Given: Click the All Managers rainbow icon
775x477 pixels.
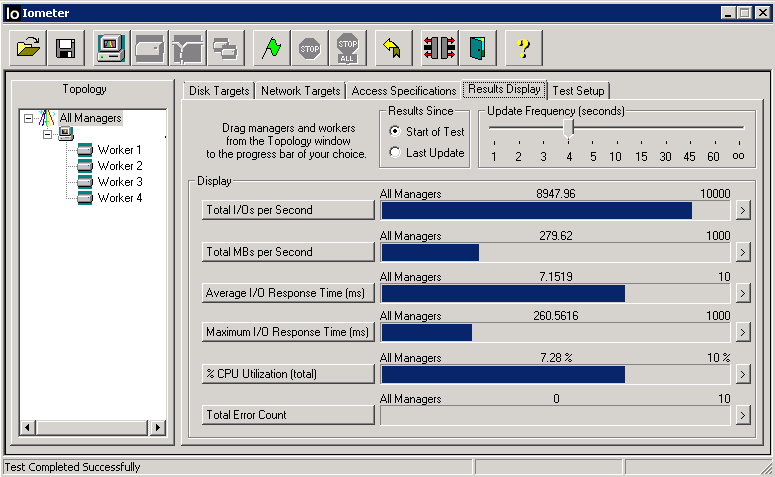Looking at the screenshot, I should point(46,118).
